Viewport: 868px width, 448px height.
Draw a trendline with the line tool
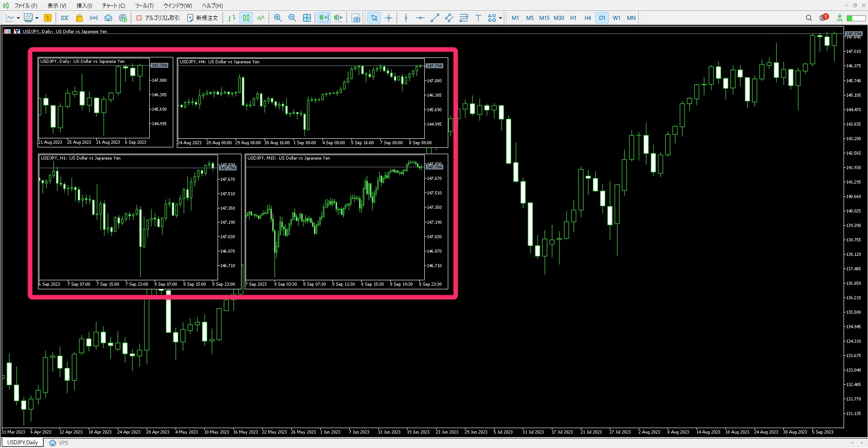tap(435, 18)
